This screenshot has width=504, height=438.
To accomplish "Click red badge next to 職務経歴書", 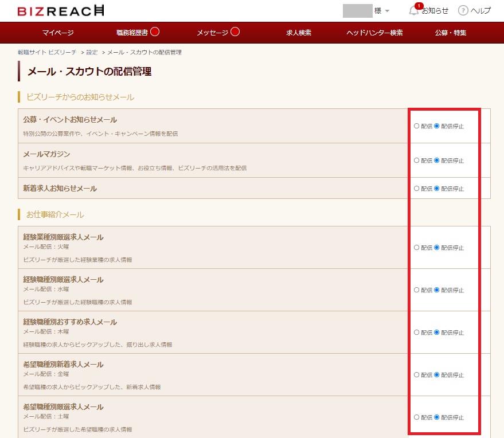I will (x=155, y=32).
